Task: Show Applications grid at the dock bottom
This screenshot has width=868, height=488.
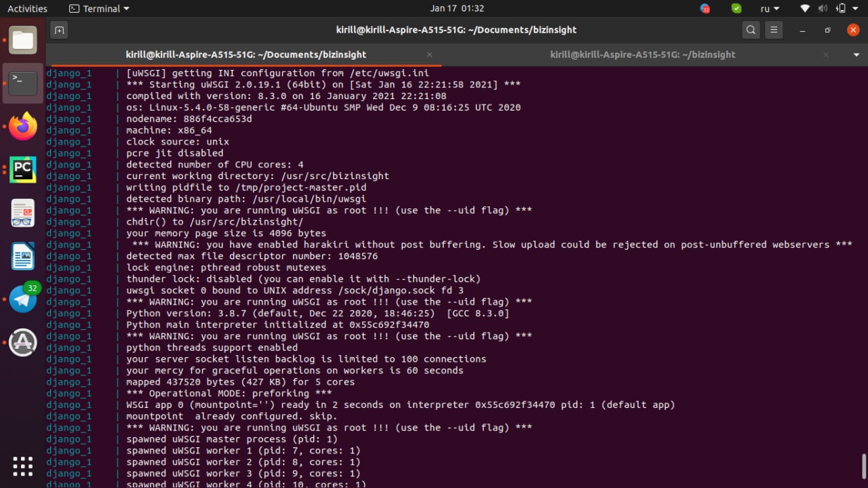Action: pyautogui.click(x=23, y=466)
